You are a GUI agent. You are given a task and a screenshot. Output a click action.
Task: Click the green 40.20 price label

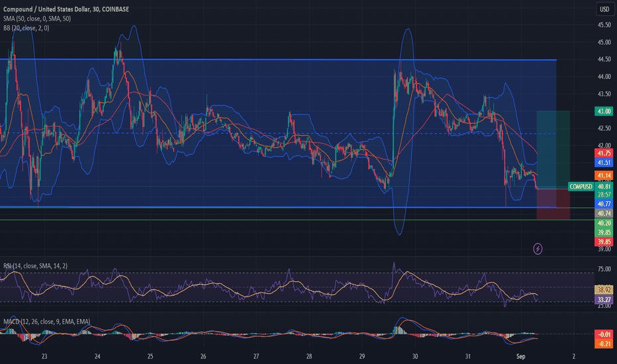point(604,223)
